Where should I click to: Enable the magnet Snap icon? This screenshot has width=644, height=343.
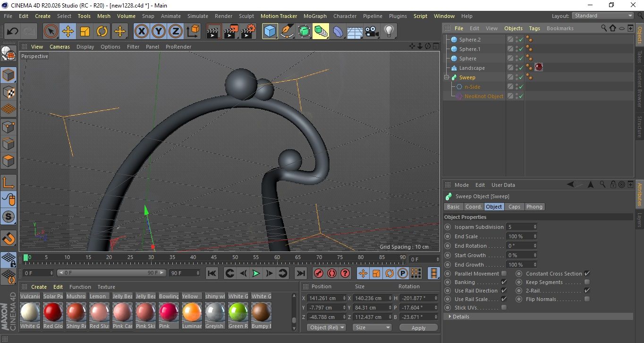(8, 238)
